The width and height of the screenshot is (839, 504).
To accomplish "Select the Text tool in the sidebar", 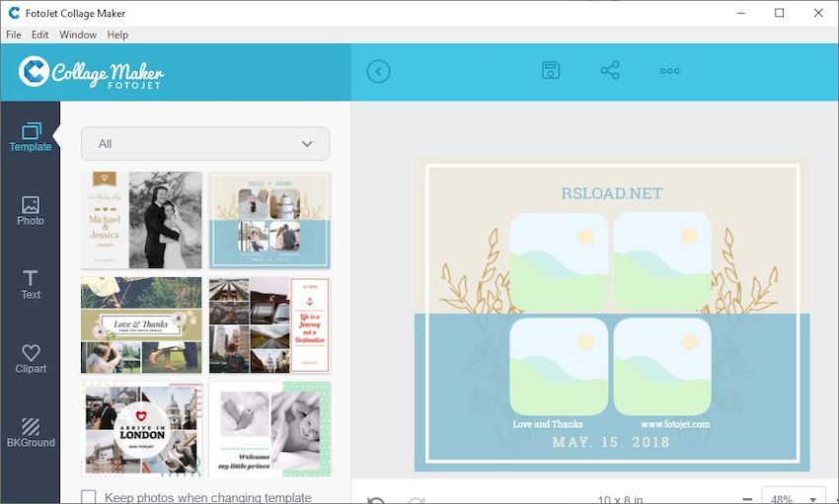I will coord(31,285).
